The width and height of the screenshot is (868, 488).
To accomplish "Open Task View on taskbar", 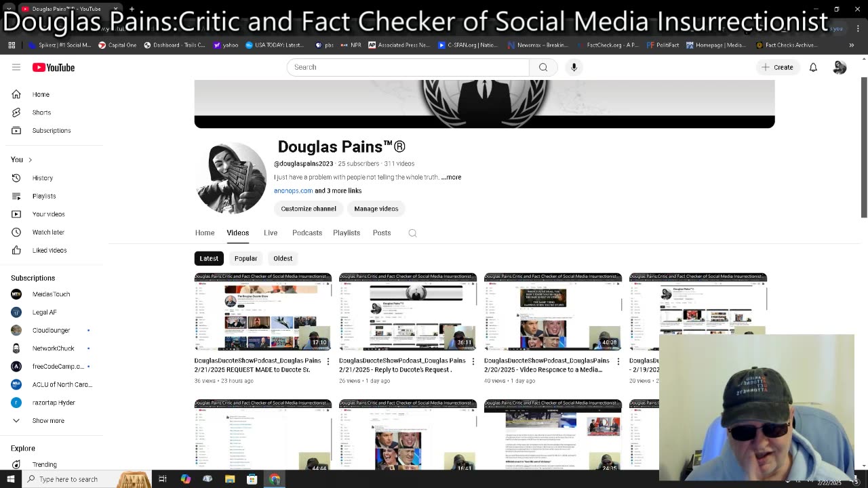I will point(163,479).
